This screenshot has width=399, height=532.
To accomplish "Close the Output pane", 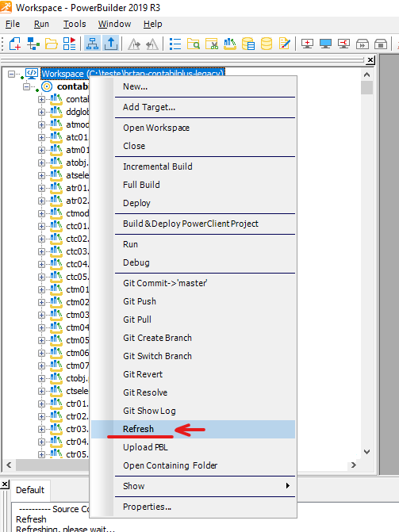I will [x=5, y=484].
